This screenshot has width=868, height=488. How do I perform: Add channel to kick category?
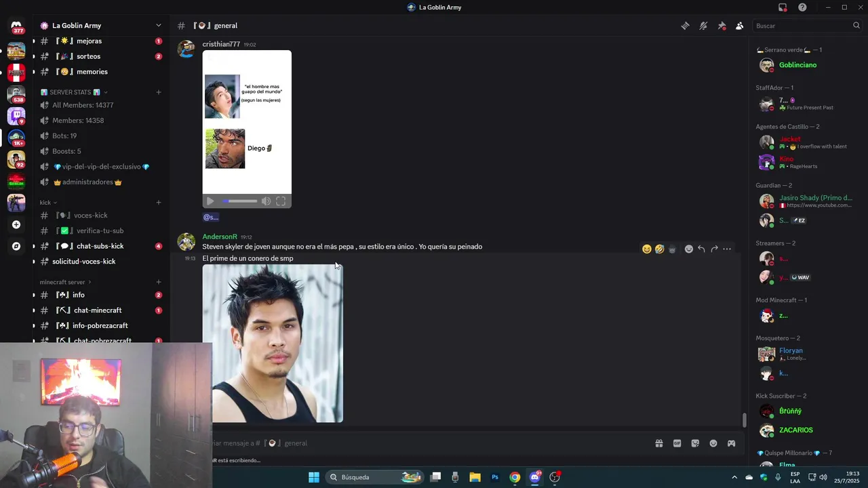tap(159, 202)
